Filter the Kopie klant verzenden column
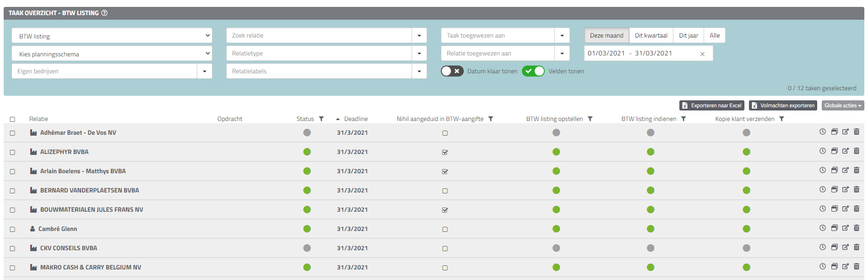 [x=782, y=119]
